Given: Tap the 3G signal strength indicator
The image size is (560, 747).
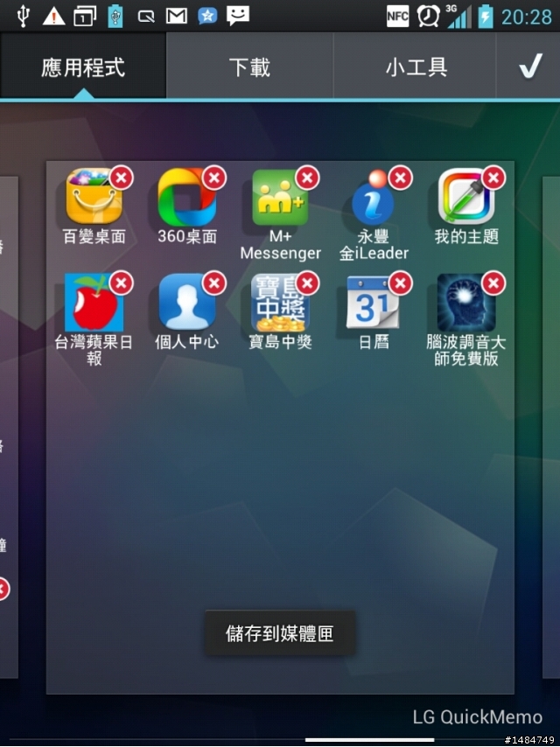Looking at the screenshot, I should coord(458,17).
